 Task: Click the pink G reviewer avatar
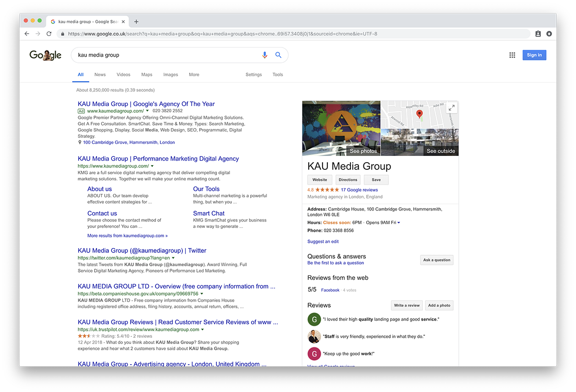314,354
